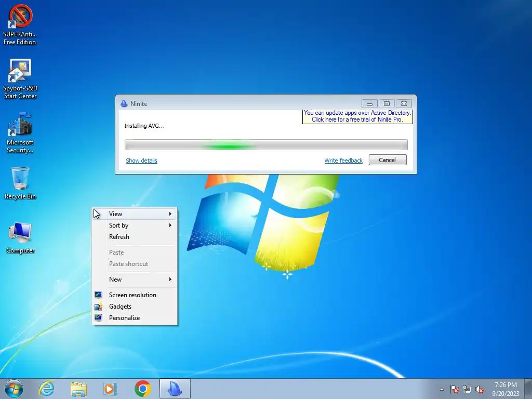Screen dimensions: 532x399
Task: Open Spybot-S&D Start Center desktop shortcut
Action: click(20, 79)
